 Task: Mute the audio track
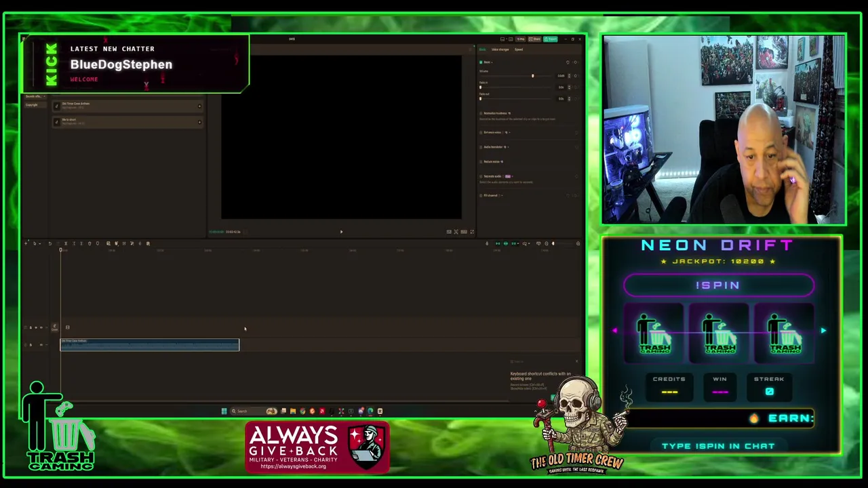tap(41, 345)
